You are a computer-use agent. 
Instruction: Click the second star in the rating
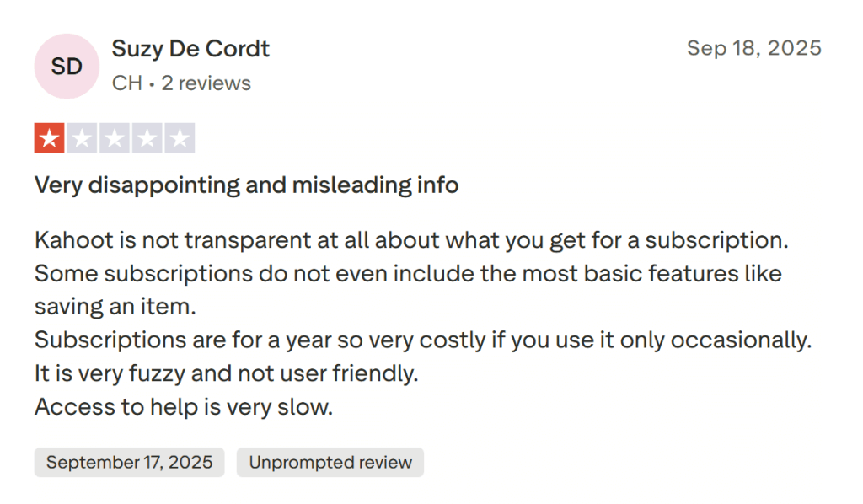click(83, 137)
